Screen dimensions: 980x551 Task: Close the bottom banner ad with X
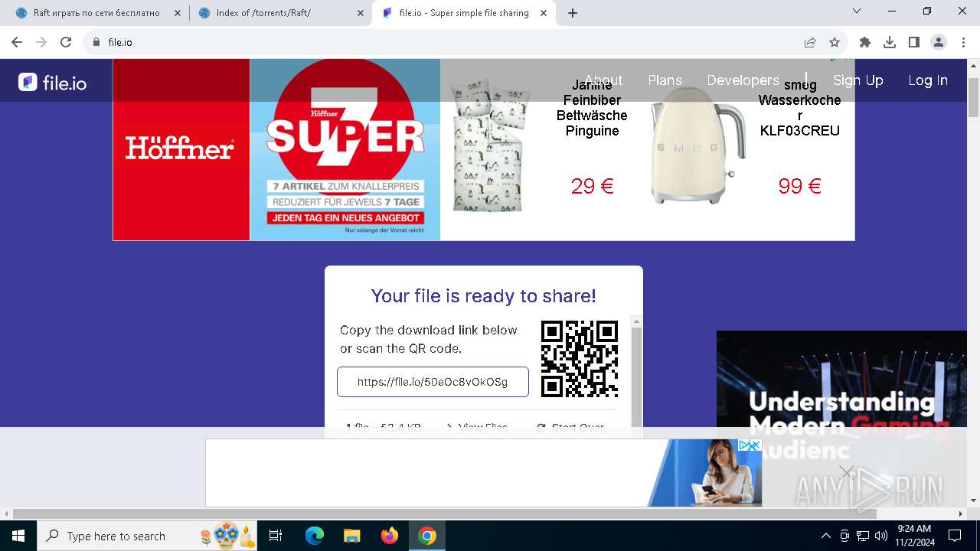coord(847,471)
